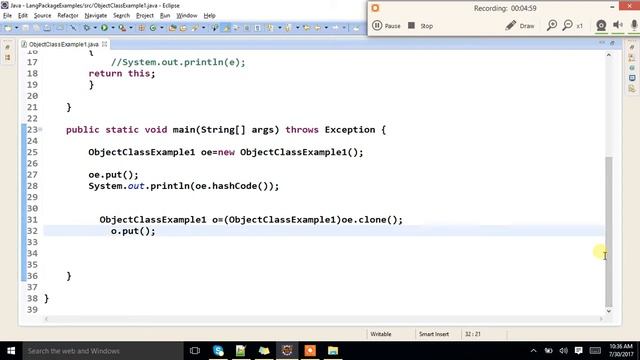The image size is (640, 360).
Task: Click the Open Type folder icon
Action: (x=172, y=28)
